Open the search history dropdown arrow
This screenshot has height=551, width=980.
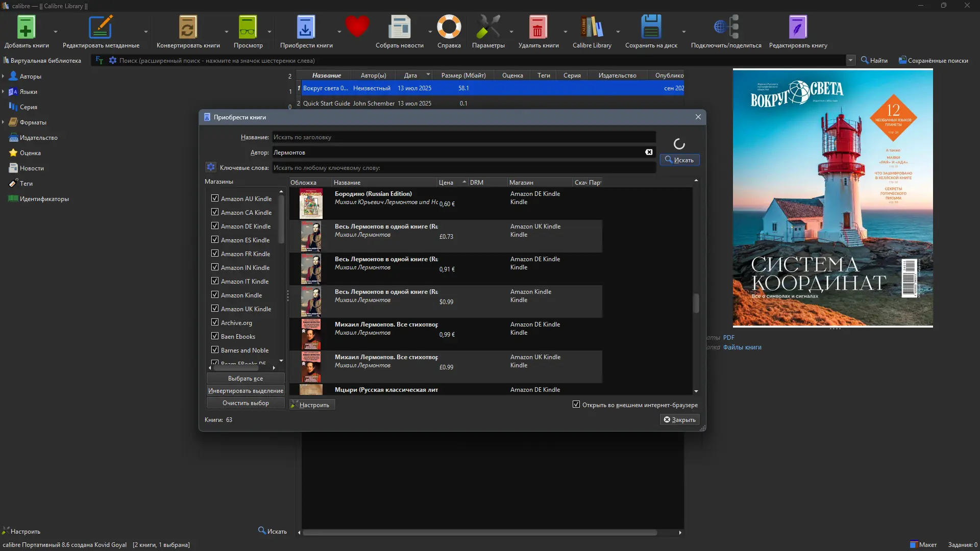click(850, 60)
